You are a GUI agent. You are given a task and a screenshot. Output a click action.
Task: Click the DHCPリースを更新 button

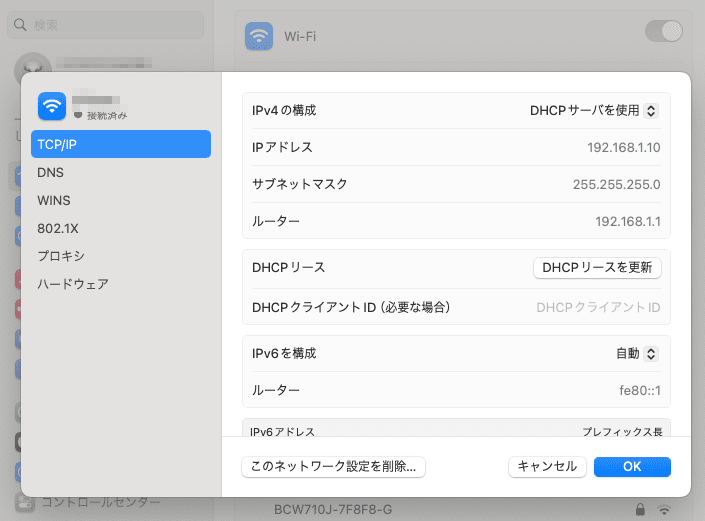[x=597, y=267]
